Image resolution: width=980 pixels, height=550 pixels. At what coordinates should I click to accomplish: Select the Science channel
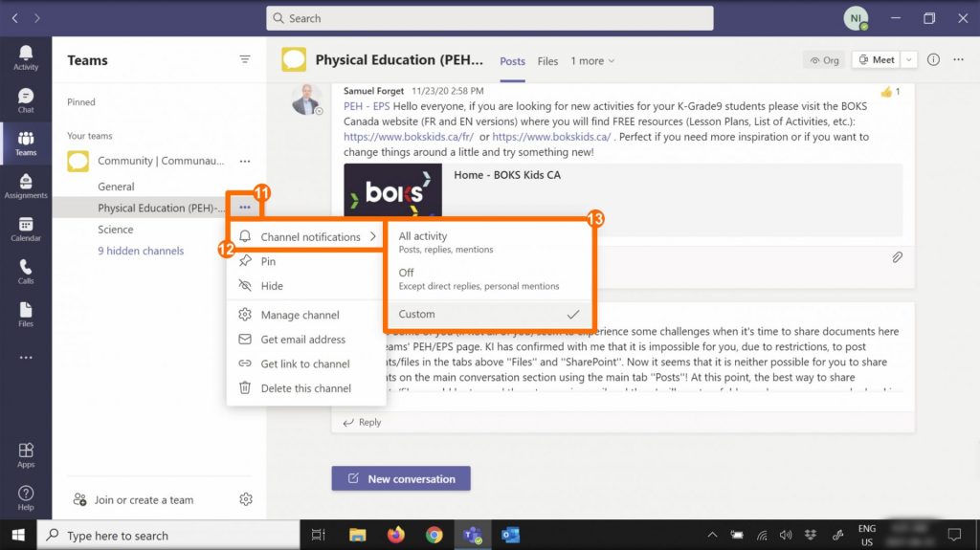pyautogui.click(x=115, y=230)
